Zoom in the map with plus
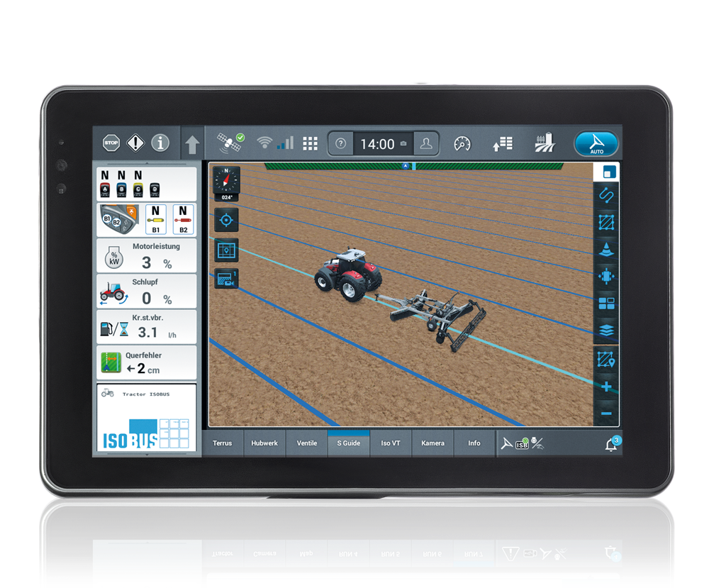 (606, 387)
